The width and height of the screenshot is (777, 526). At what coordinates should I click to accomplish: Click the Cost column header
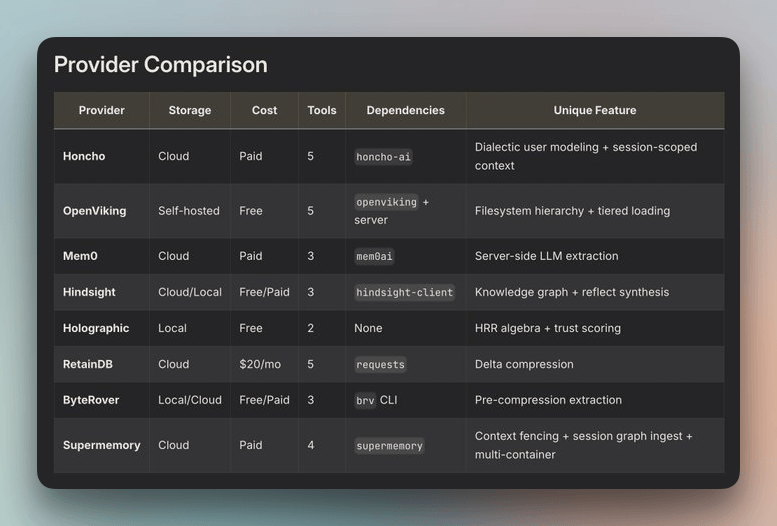click(x=264, y=110)
